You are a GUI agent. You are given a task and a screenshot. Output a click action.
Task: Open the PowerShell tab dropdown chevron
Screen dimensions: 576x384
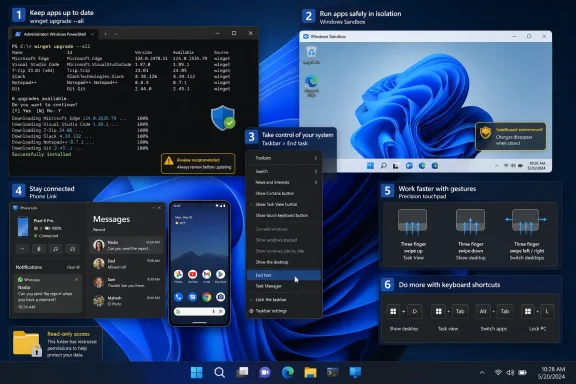[116, 34]
